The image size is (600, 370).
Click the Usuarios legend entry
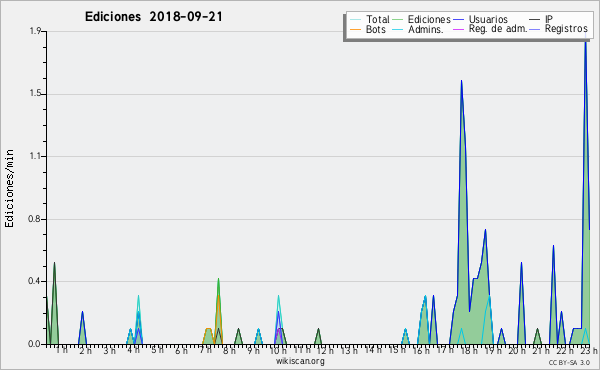click(x=481, y=19)
